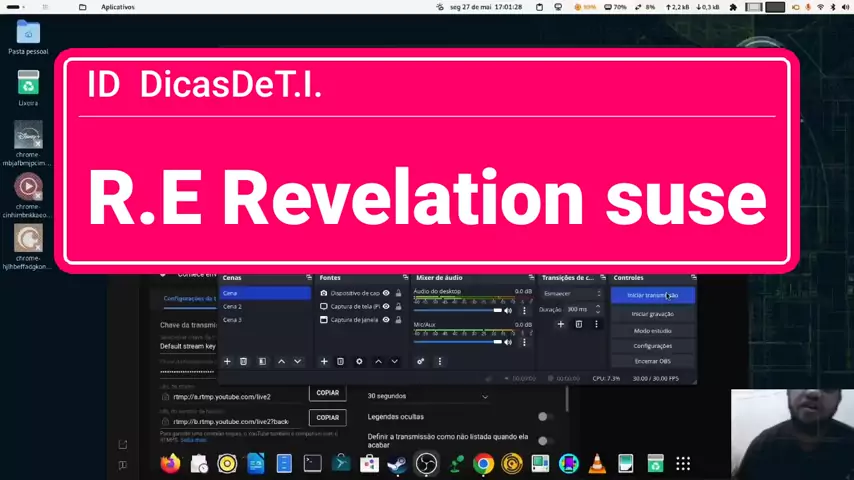854x480 pixels.
Task: Add a new source in Fontes panel
Action: pyautogui.click(x=324, y=361)
